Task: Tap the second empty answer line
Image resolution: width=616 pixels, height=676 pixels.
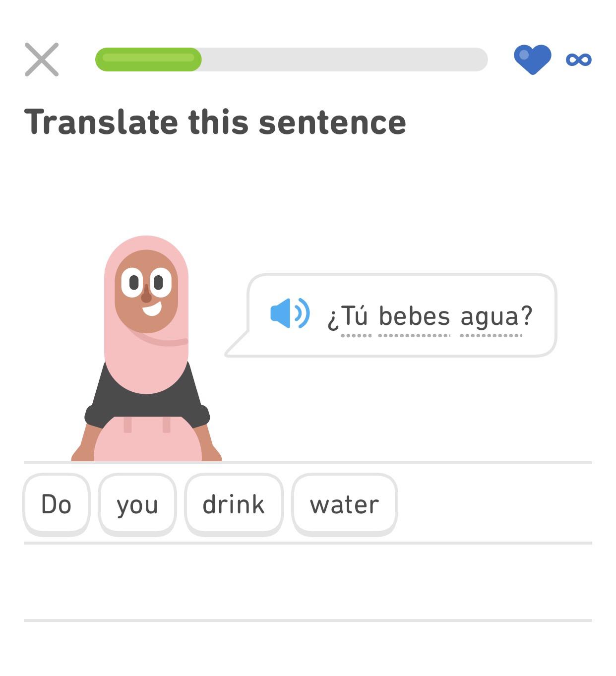Action: (308, 619)
